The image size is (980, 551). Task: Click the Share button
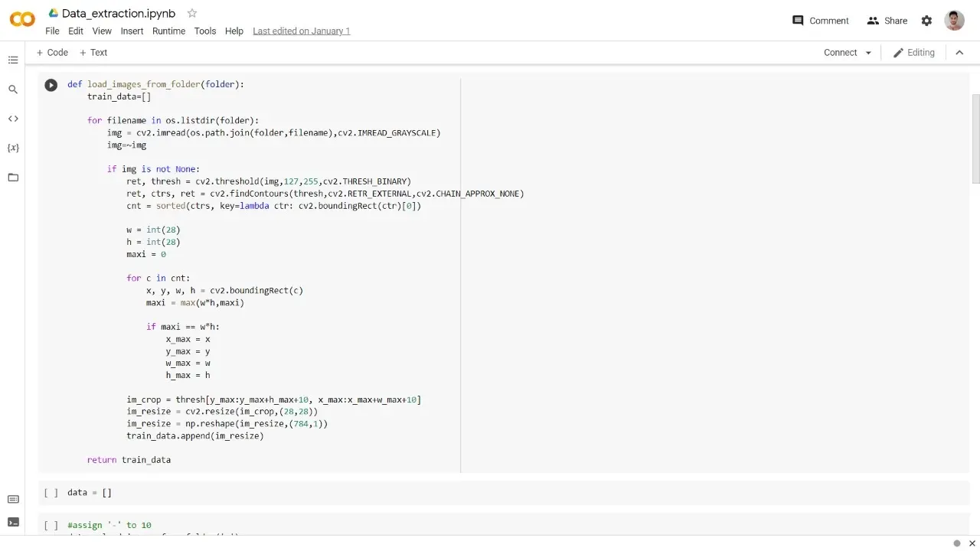(887, 21)
